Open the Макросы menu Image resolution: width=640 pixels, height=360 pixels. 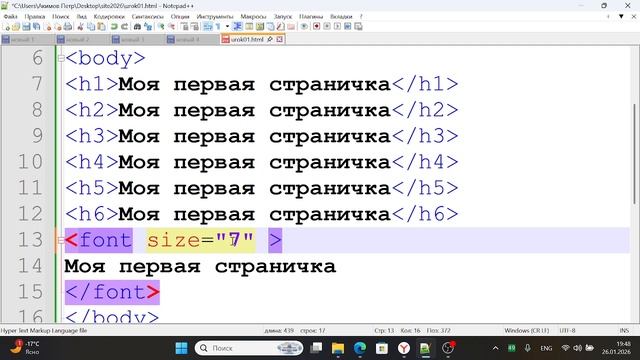[253, 17]
